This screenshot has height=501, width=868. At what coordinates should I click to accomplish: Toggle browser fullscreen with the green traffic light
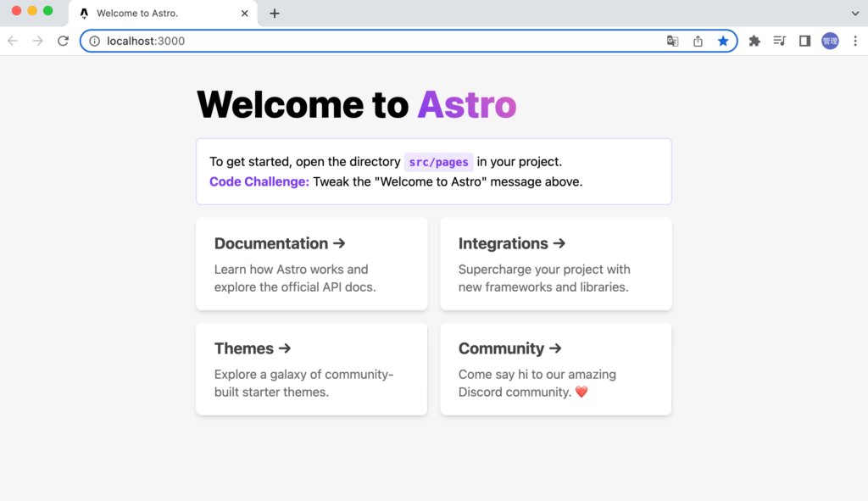click(x=47, y=13)
